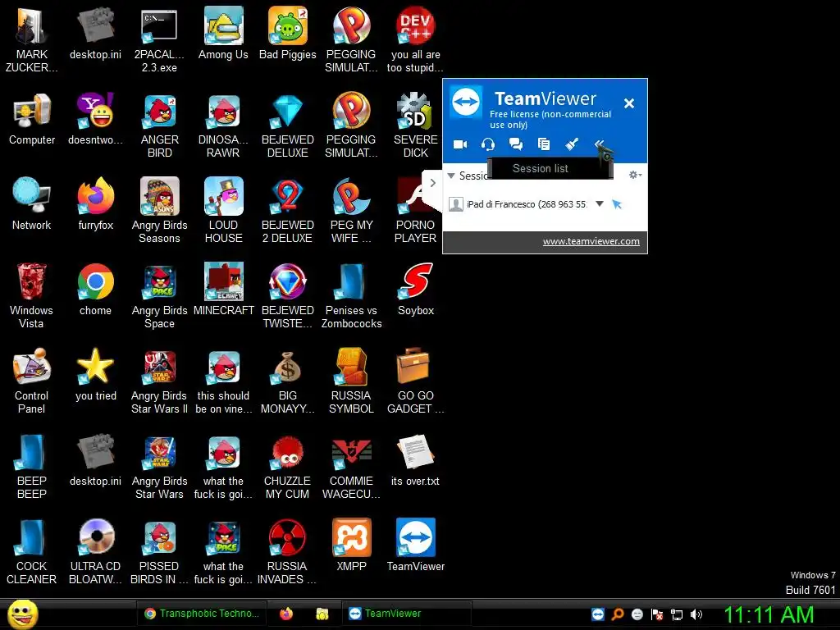
Task: Select the furryfox Firefox icon
Action: (95, 204)
